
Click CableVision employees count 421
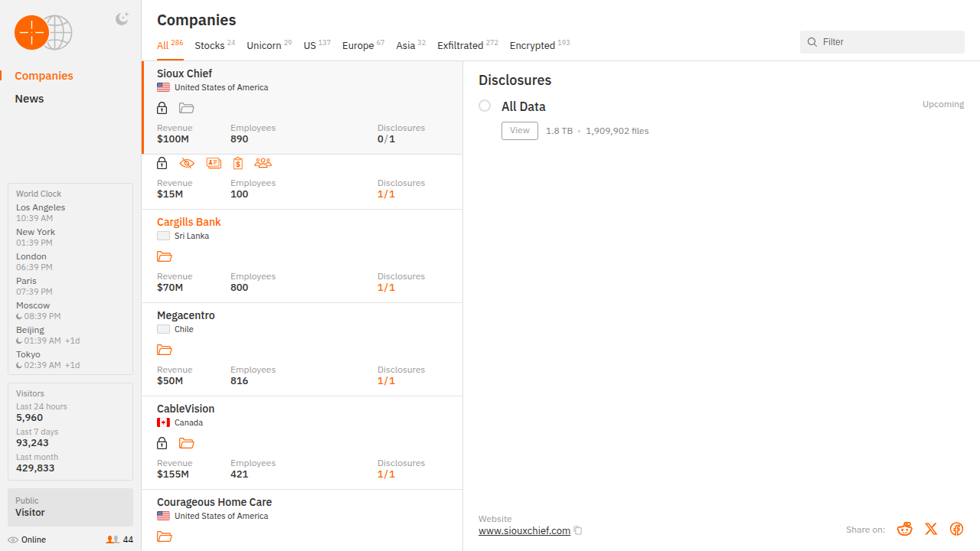pyautogui.click(x=240, y=474)
